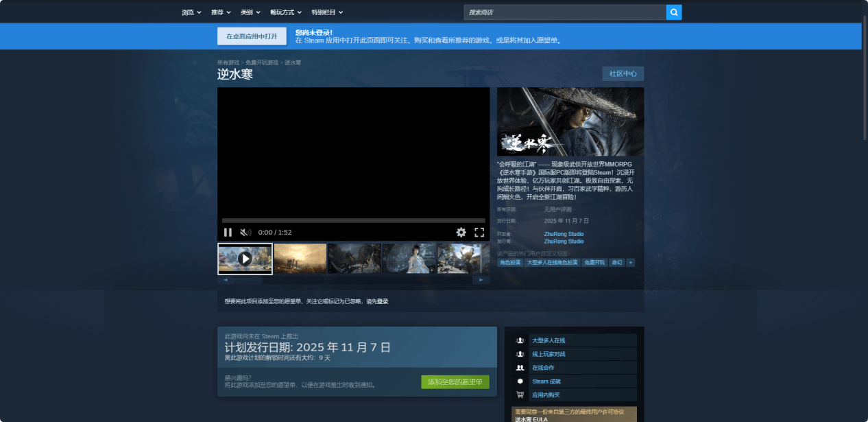The height and width of the screenshot is (422, 868).
Task: Click the green 添加至您的愿望单 button
Action: coord(455,382)
